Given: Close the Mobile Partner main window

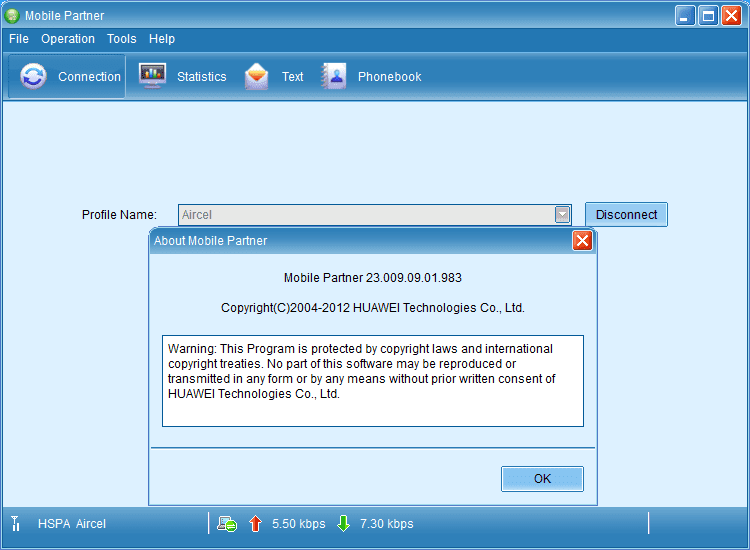Looking at the screenshot, I should [x=731, y=16].
